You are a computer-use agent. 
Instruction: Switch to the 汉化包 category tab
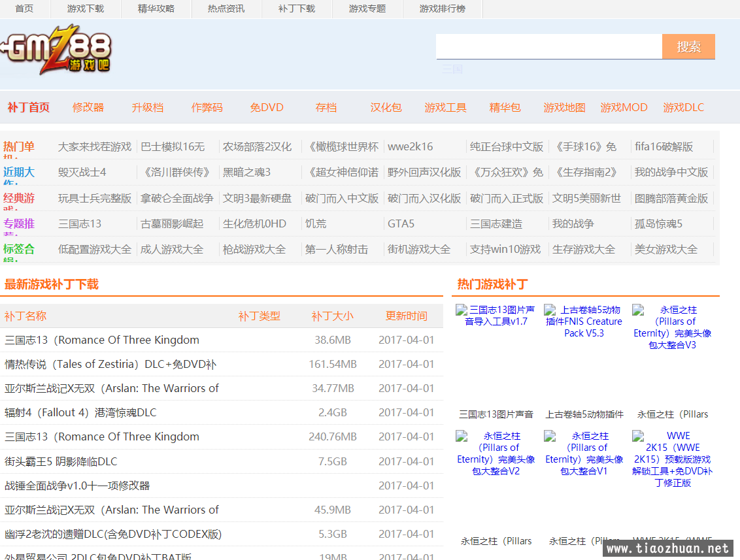pyautogui.click(x=386, y=107)
